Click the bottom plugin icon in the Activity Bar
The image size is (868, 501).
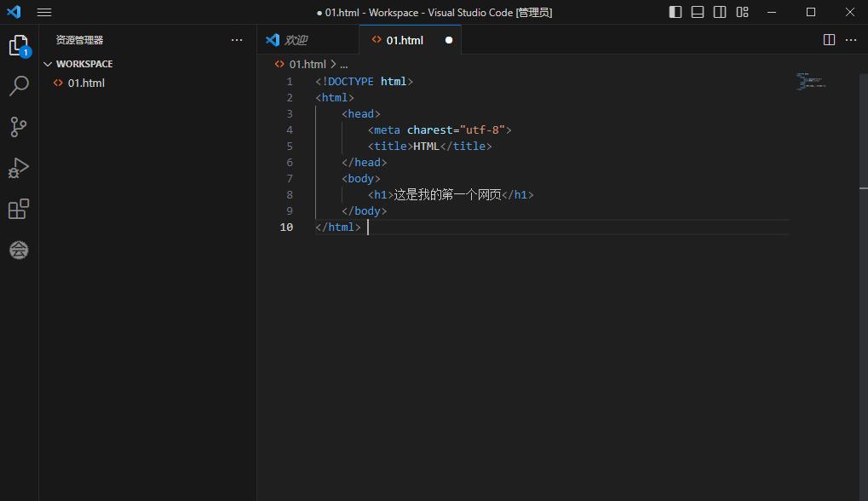coord(19,250)
